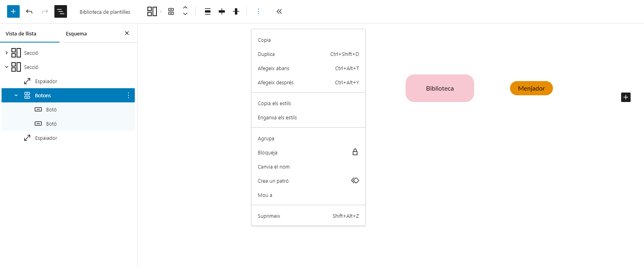Toggle the list view overview button
The image size is (644, 267).
click(61, 11)
